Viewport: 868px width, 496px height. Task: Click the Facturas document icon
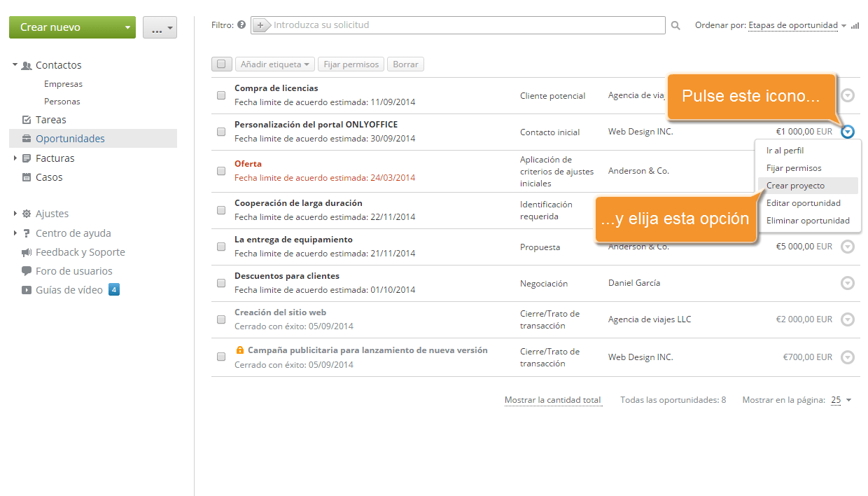[27, 158]
